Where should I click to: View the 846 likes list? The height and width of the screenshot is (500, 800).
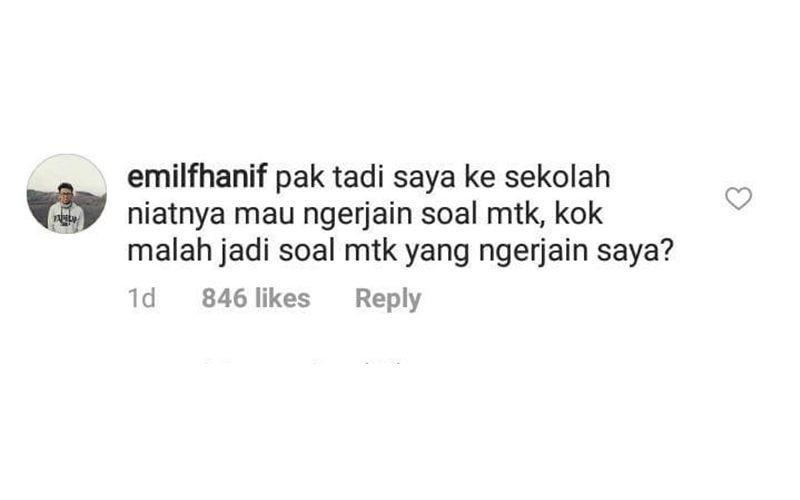[x=256, y=298]
